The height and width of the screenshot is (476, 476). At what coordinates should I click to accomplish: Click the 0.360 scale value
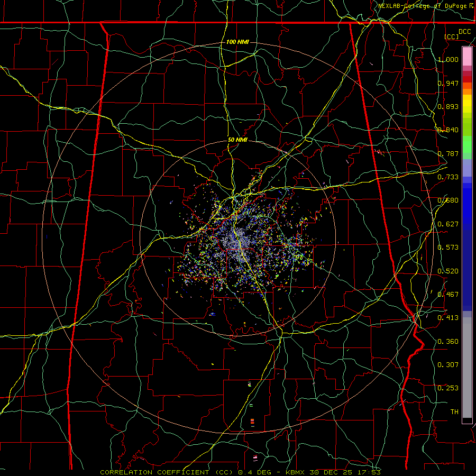(x=448, y=342)
